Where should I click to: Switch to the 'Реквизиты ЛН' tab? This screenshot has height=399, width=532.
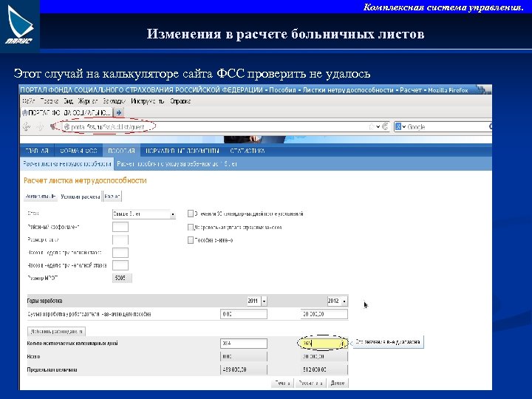point(41,197)
